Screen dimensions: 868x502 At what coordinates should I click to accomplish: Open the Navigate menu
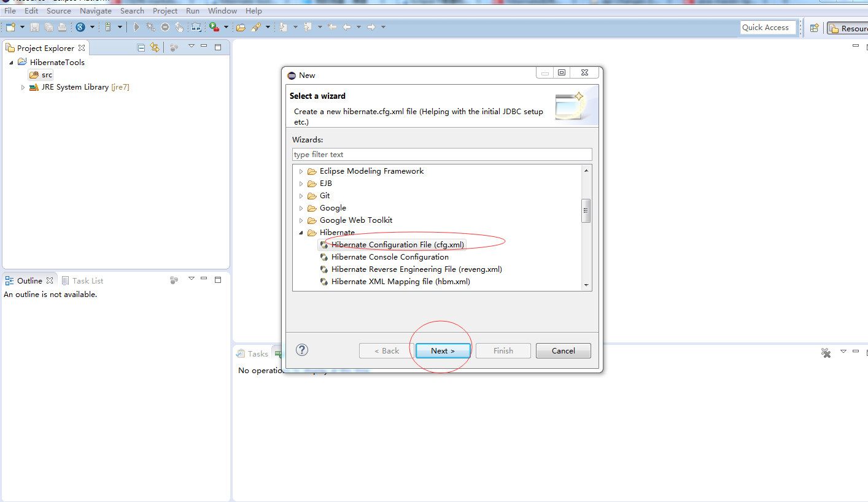click(96, 10)
